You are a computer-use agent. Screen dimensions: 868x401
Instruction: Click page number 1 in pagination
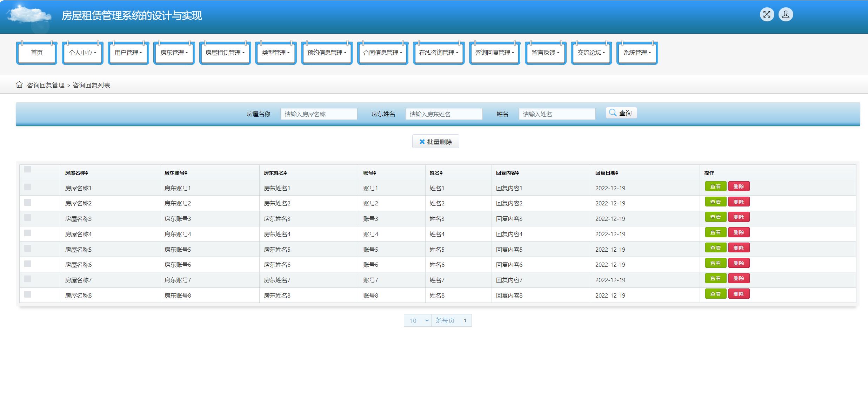[465, 320]
